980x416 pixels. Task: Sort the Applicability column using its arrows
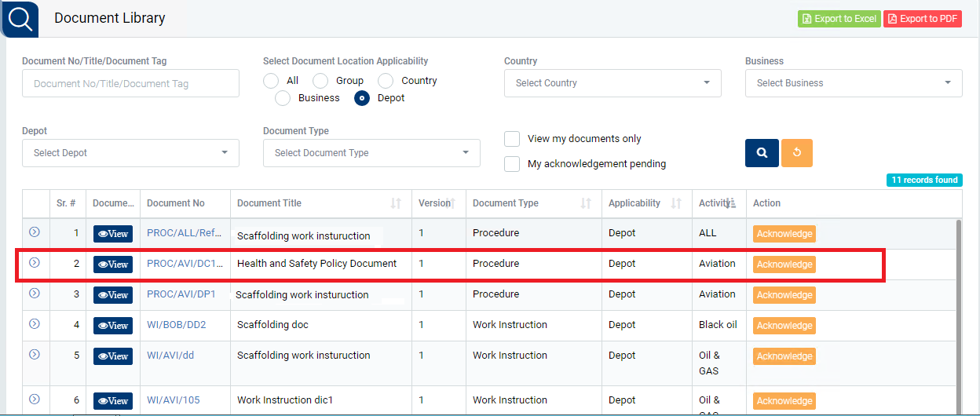click(676, 203)
